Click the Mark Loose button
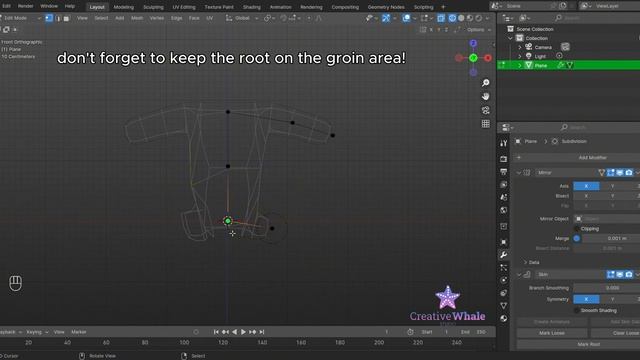Image resolution: width=640 pixels, height=360 pixels. [552, 333]
